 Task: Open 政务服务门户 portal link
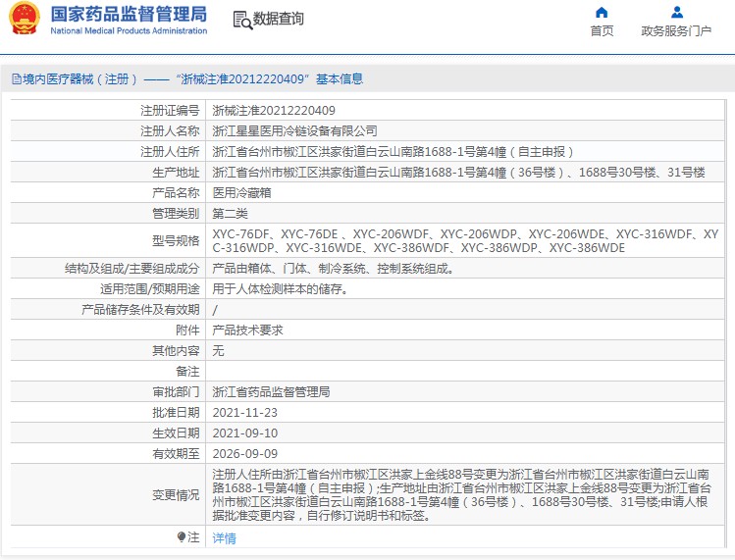pos(676,31)
